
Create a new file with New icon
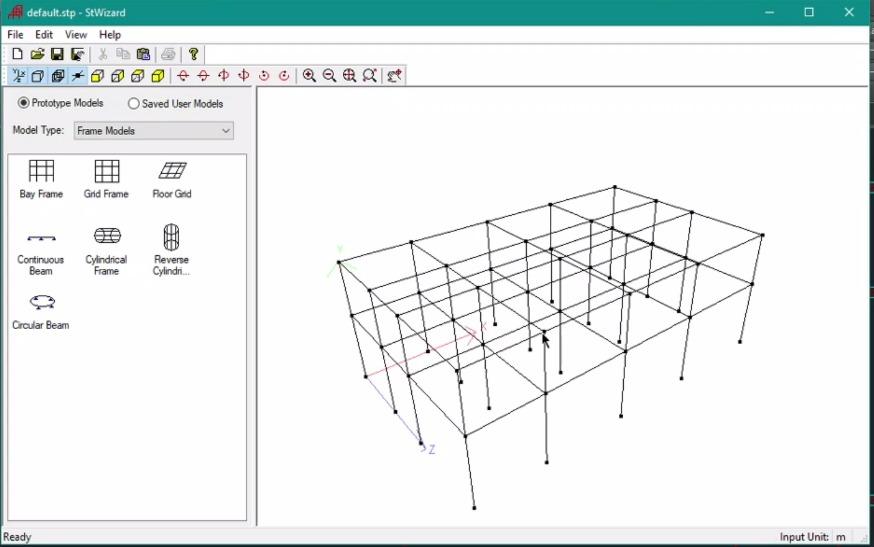(17, 54)
